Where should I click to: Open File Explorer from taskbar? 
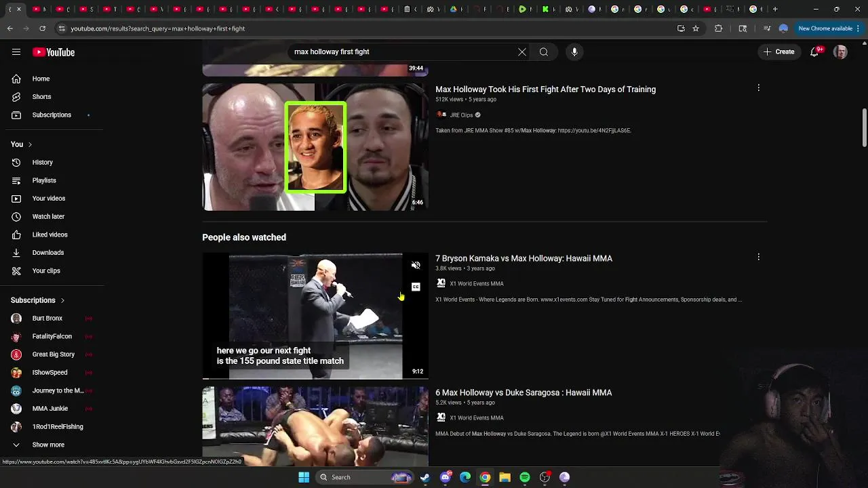(x=505, y=477)
